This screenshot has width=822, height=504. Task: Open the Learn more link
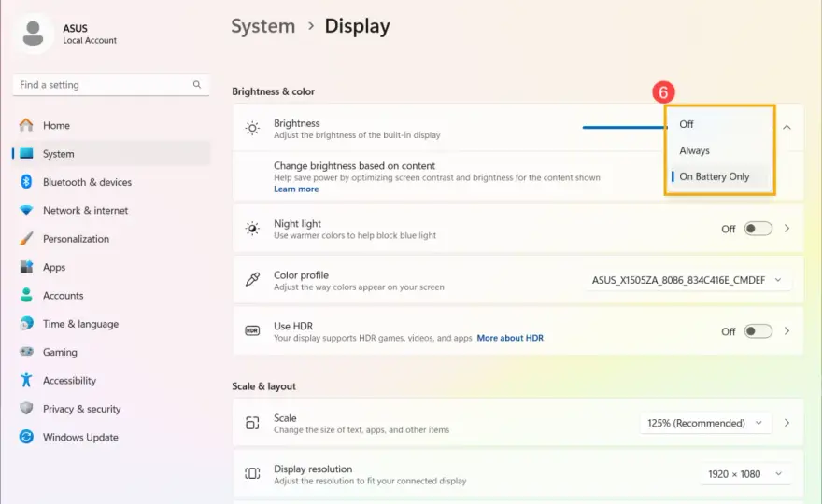[x=296, y=189]
